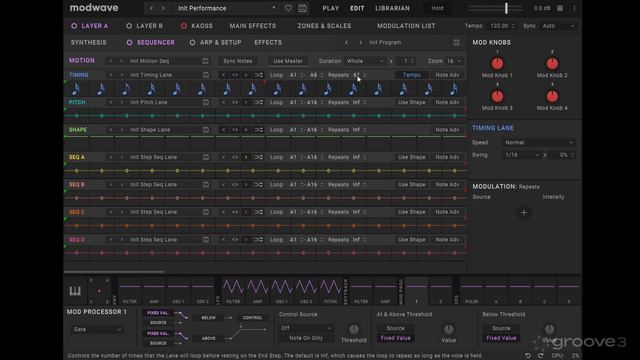Save the Init Program with disk icon
This screenshot has width=640, height=360.
[x=456, y=42]
